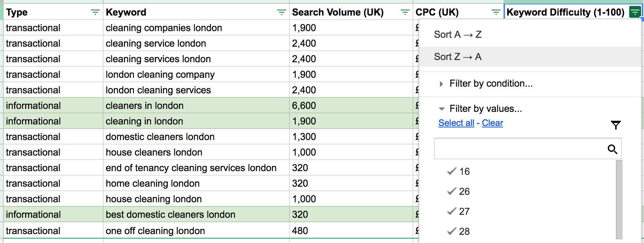Image resolution: width=644 pixels, height=243 pixels.
Task: Click the Select all link
Action: (x=456, y=123)
